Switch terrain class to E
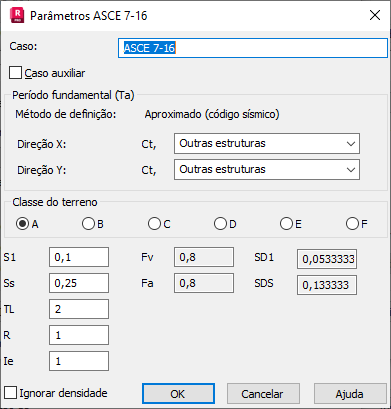 click(x=286, y=224)
